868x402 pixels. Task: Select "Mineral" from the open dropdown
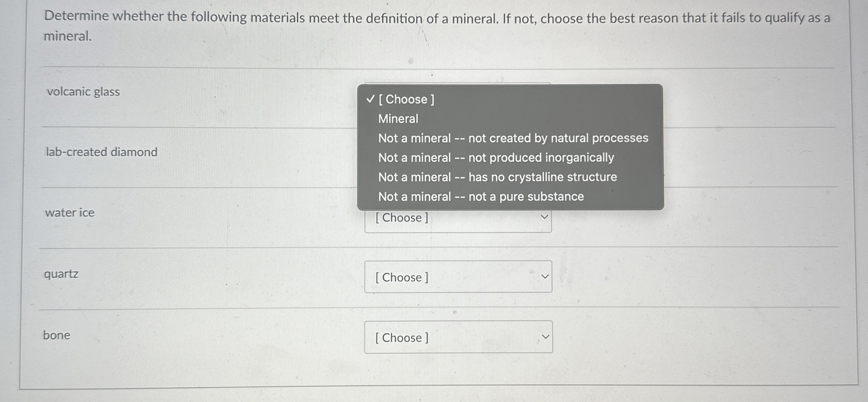(398, 119)
